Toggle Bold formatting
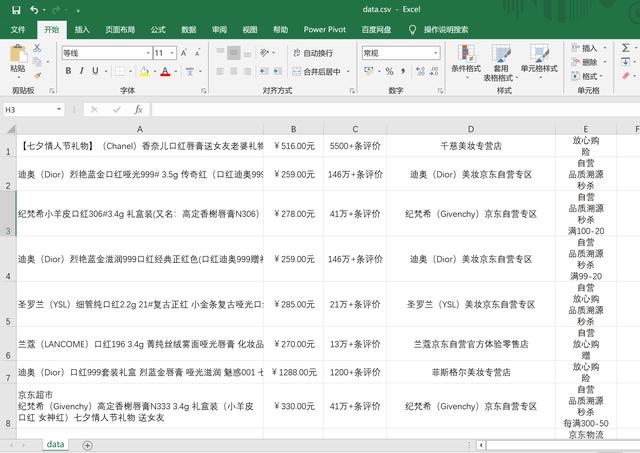Screen dimensions: 640x453 (68, 71)
